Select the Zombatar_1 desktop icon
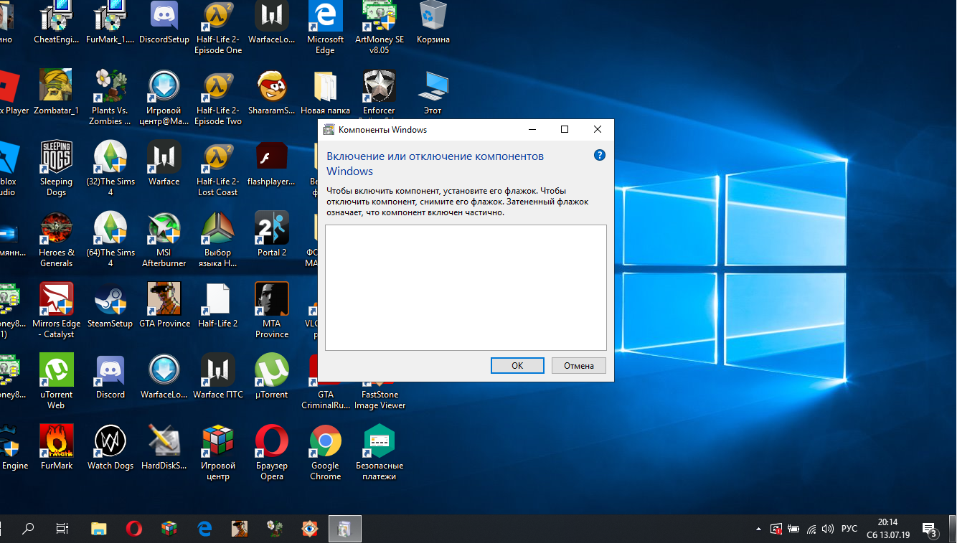The width and height of the screenshot is (980, 551). click(x=56, y=93)
